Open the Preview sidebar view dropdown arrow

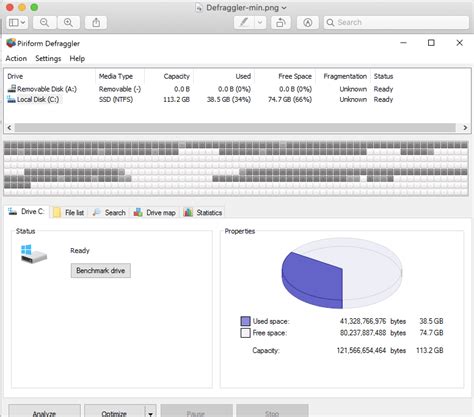(x=23, y=23)
